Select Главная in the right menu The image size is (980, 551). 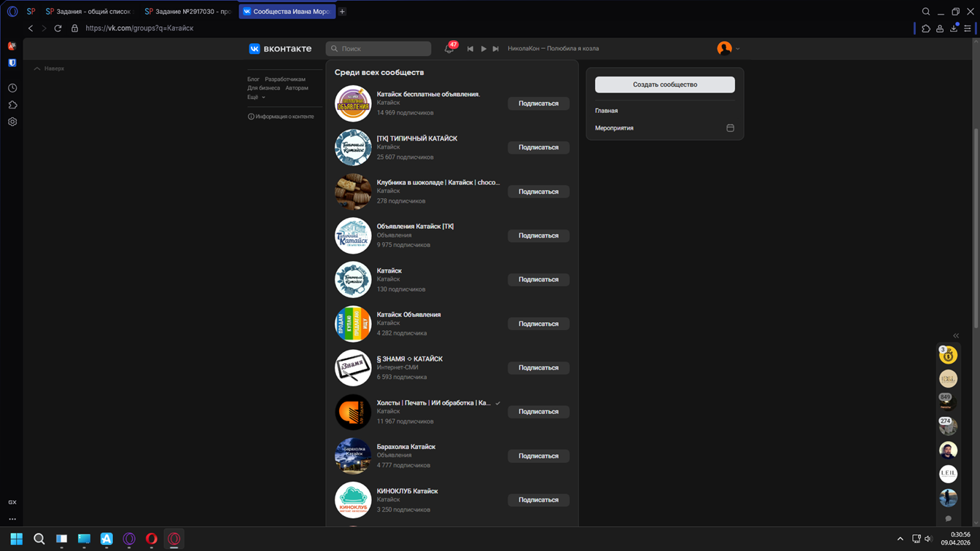click(x=607, y=111)
